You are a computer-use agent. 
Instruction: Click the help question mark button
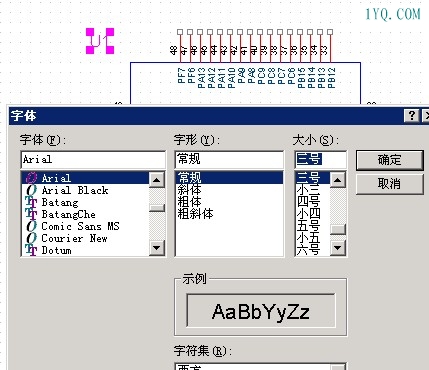pos(412,116)
